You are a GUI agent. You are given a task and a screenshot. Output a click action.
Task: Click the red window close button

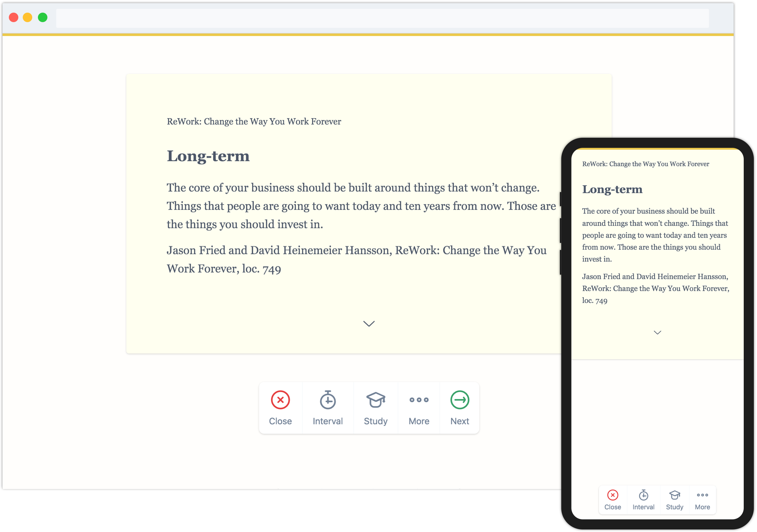[14, 17]
